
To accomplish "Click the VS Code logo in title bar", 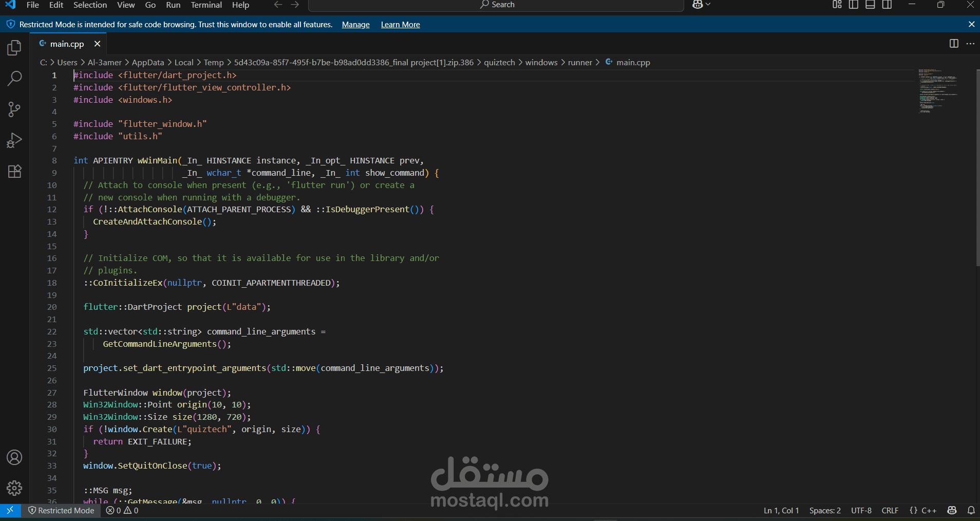I will 10,5.
